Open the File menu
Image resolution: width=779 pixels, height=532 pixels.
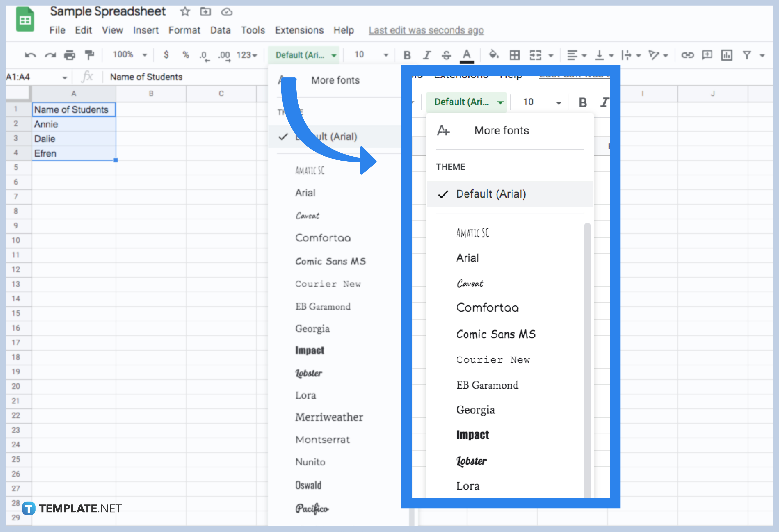click(57, 30)
